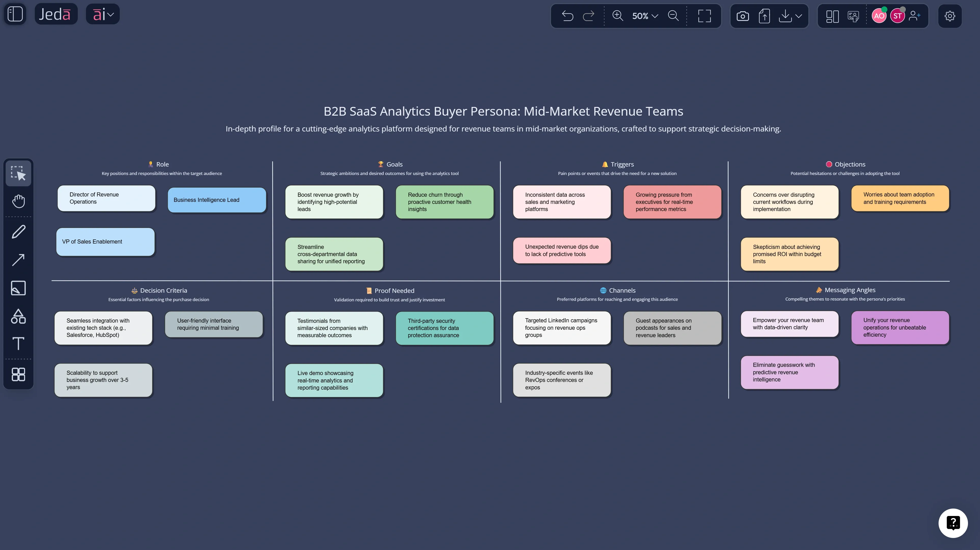The image size is (980, 550).
Task: Open the download options chevron
Action: tap(798, 16)
